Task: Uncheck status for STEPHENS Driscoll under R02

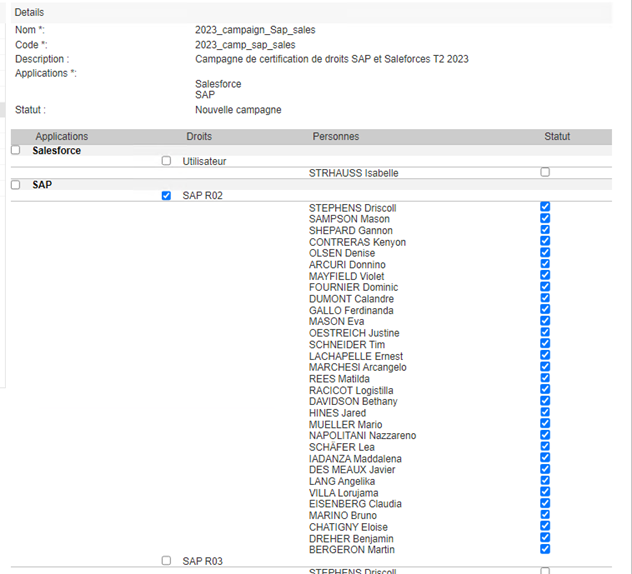Action: coord(545,207)
